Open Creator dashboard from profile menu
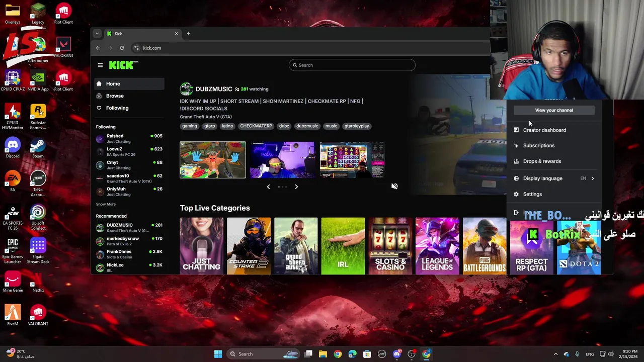Viewport: 644px width, 362px height. (544, 130)
